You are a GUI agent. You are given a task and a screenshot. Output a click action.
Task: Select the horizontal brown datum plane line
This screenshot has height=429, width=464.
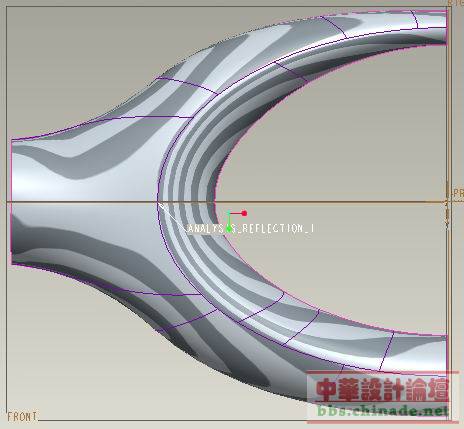(227, 202)
